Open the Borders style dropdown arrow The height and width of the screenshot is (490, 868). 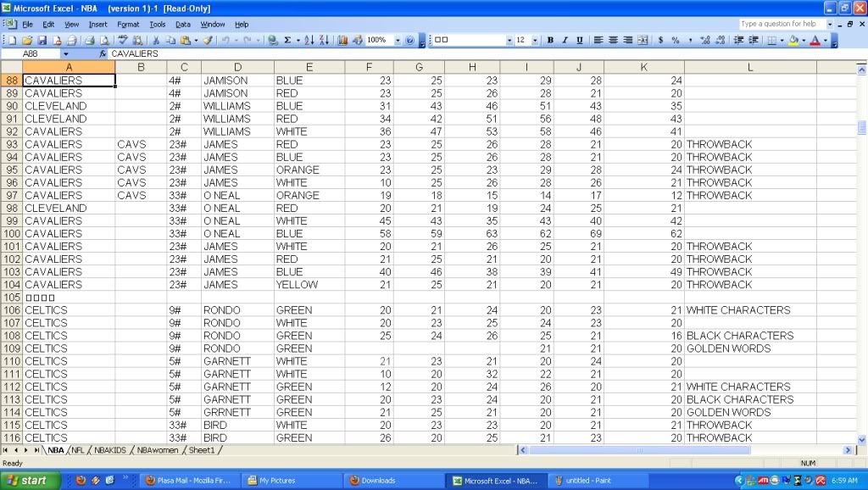[x=782, y=41]
